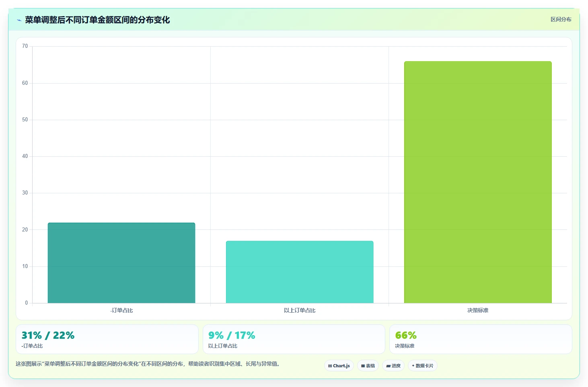Click the 以上订单占比 caption in the card

[x=223, y=346]
